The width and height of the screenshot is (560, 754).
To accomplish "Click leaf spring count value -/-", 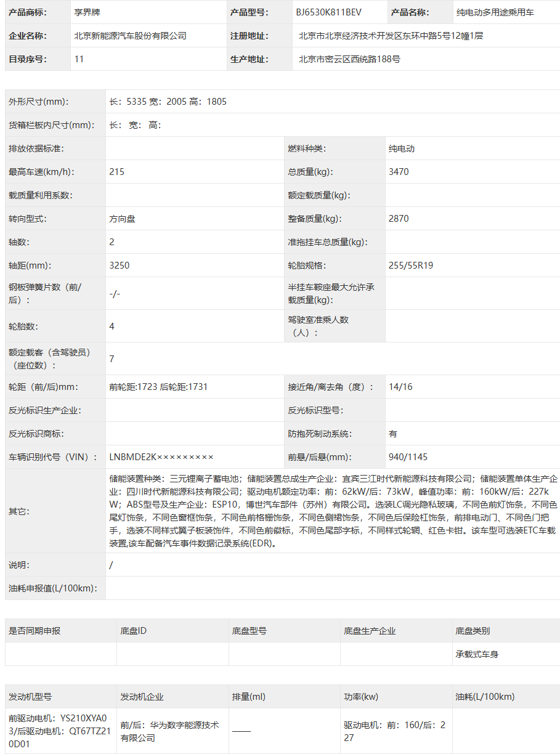I will 115,294.
